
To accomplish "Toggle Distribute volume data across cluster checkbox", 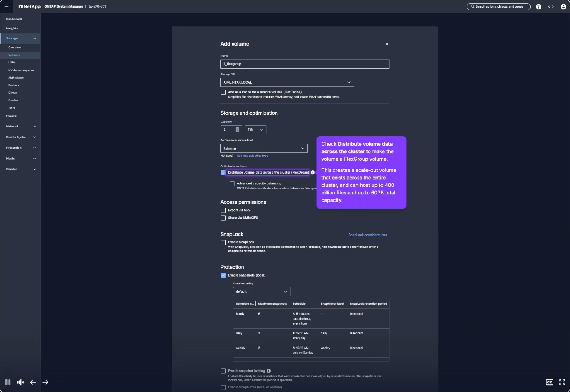I will point(223,173).
